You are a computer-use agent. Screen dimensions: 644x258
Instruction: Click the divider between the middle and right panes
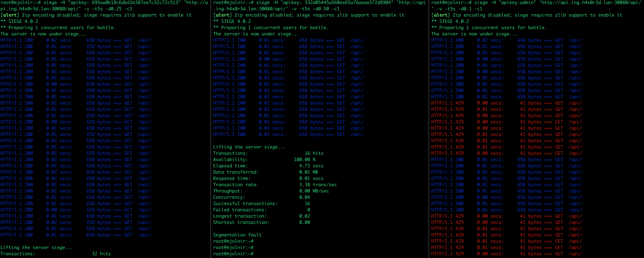(x=429, y=129)
